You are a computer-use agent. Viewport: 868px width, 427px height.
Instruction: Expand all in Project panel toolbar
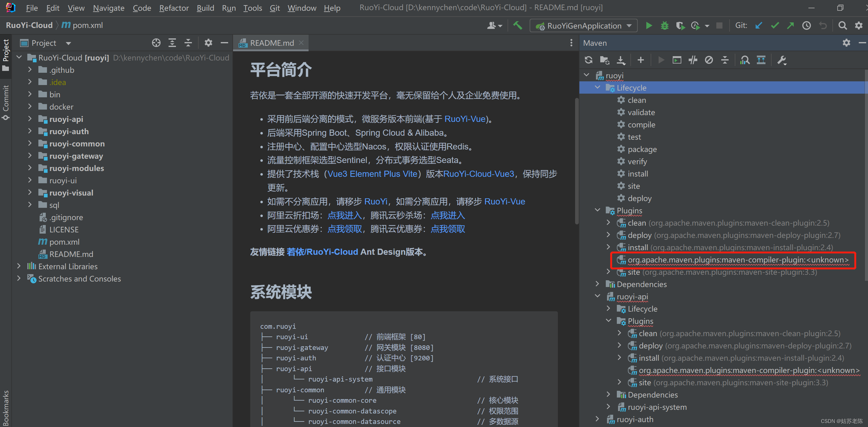(x=172, y=43)
